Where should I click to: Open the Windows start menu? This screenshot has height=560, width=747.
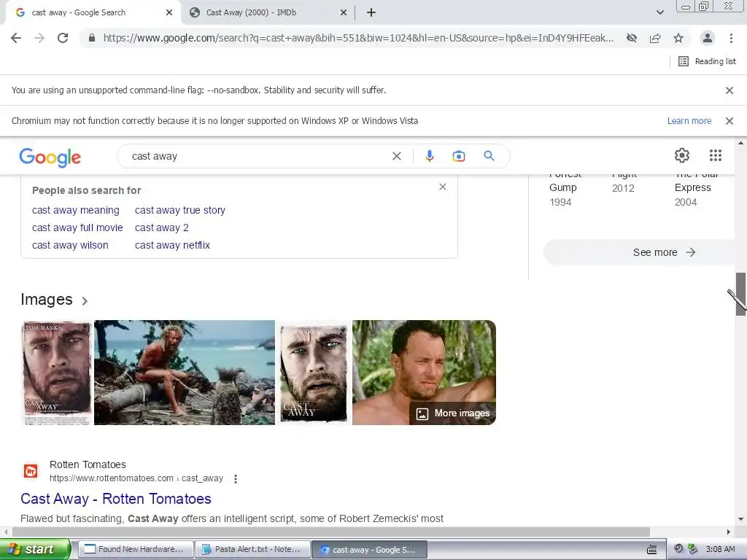click(x=34, y=549)
